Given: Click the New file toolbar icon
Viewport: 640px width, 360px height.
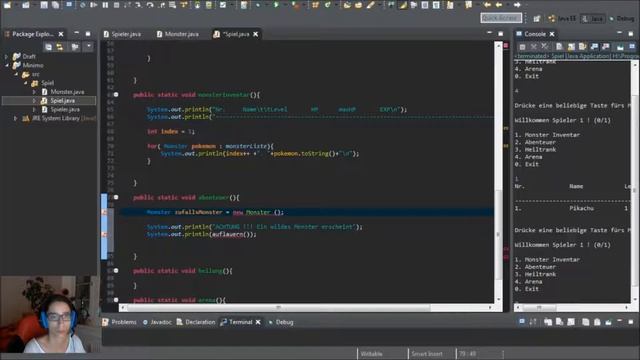Looking at the screenshot, I should point(7,5).
